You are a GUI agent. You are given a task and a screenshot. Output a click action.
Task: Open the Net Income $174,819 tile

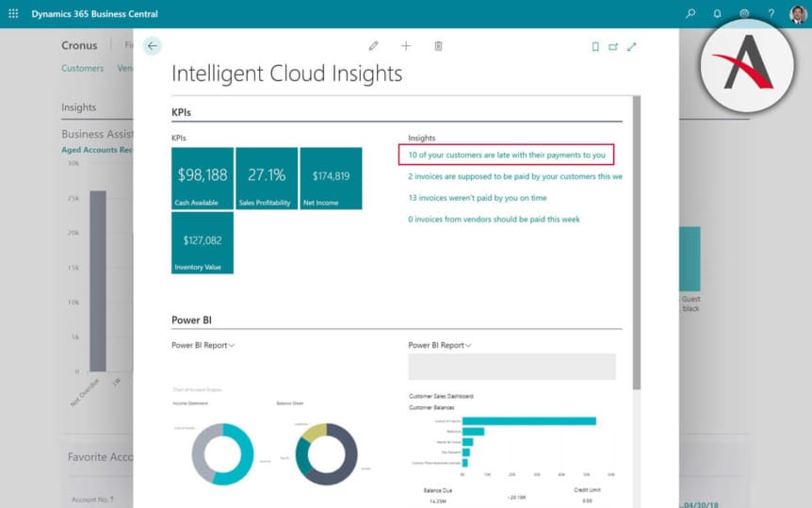tap(331, 178)
